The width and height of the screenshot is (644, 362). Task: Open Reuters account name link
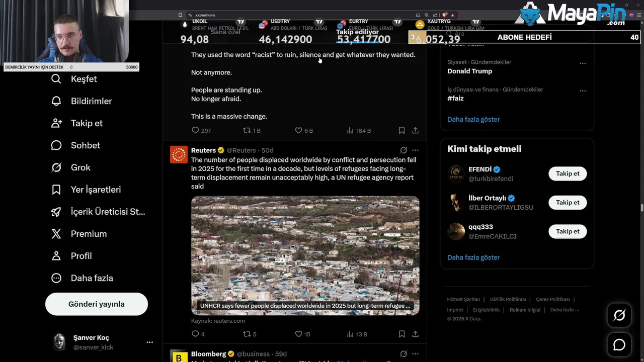(x=203, y=150)
